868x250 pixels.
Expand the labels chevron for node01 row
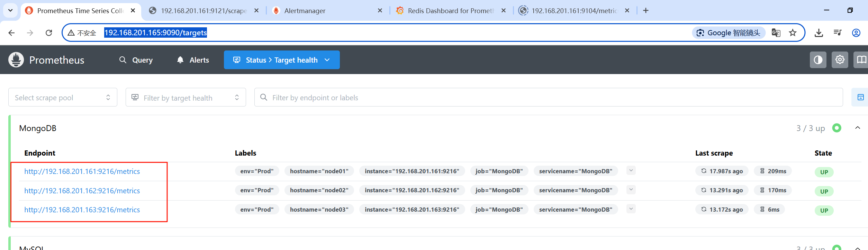click(x=631, y=170)
